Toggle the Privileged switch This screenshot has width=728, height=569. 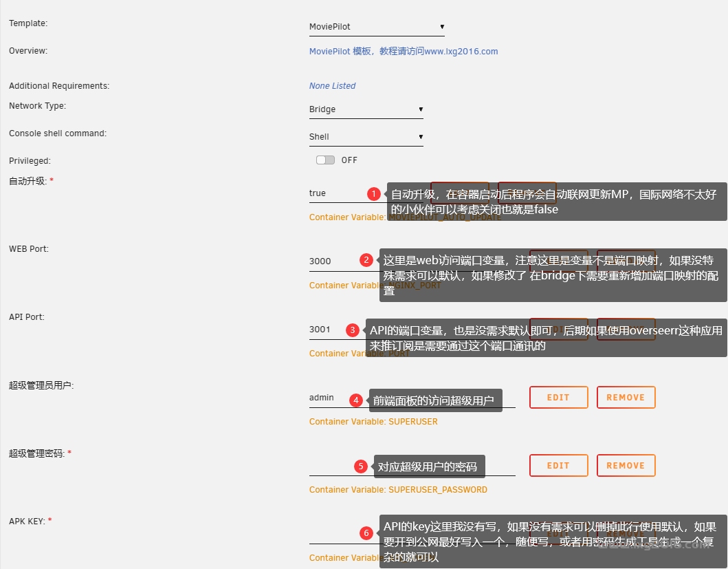pyautogui.click(x=325, y=160)
